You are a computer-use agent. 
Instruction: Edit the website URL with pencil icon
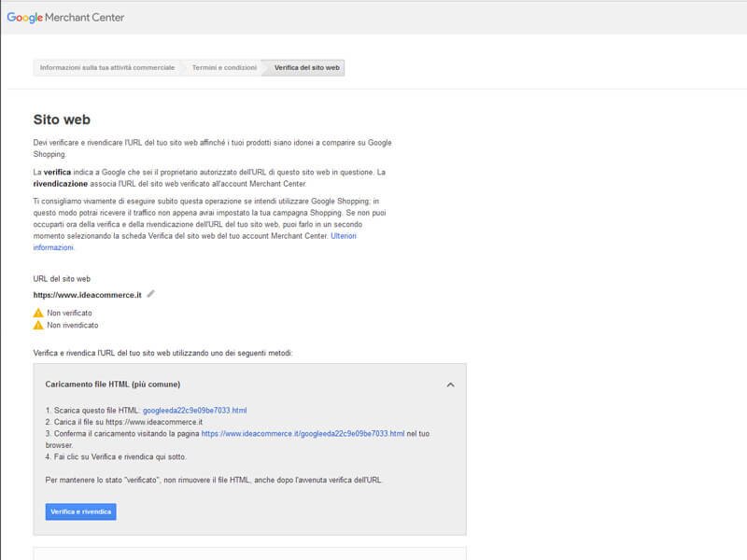coord(151,294)
